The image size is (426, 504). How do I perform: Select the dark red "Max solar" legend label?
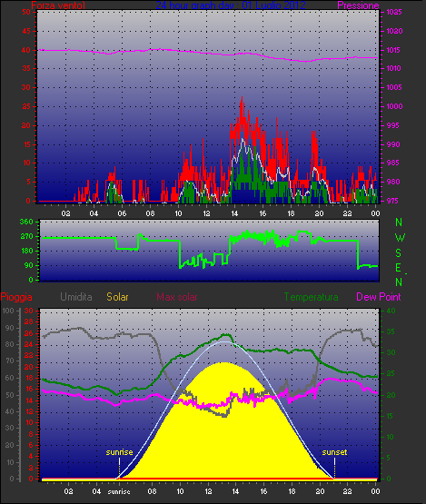coord(177,297)
